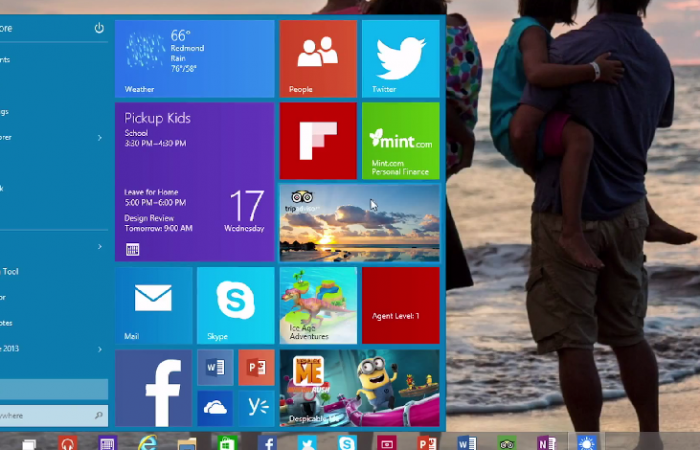The image size is (700, 450).
Task: Open the Facebook tile
Action: 154,388
